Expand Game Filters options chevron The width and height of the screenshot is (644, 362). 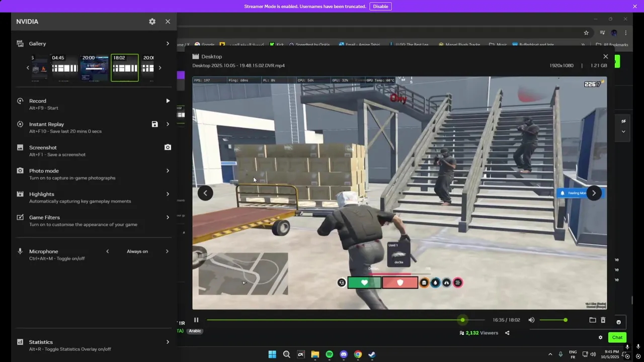pyautogui.click(x=168, y=217)
